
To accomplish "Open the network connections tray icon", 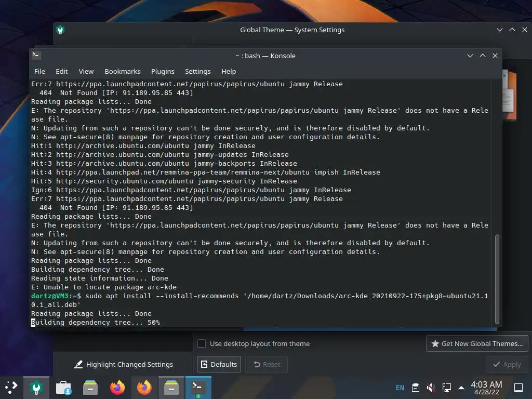I will 446,388.
